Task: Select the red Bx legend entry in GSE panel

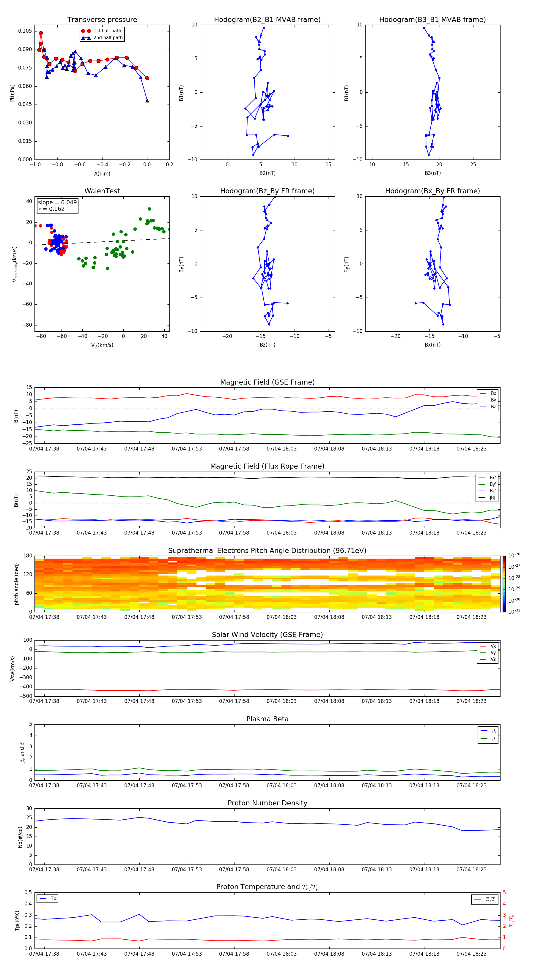Action: (x=488, y=393)
